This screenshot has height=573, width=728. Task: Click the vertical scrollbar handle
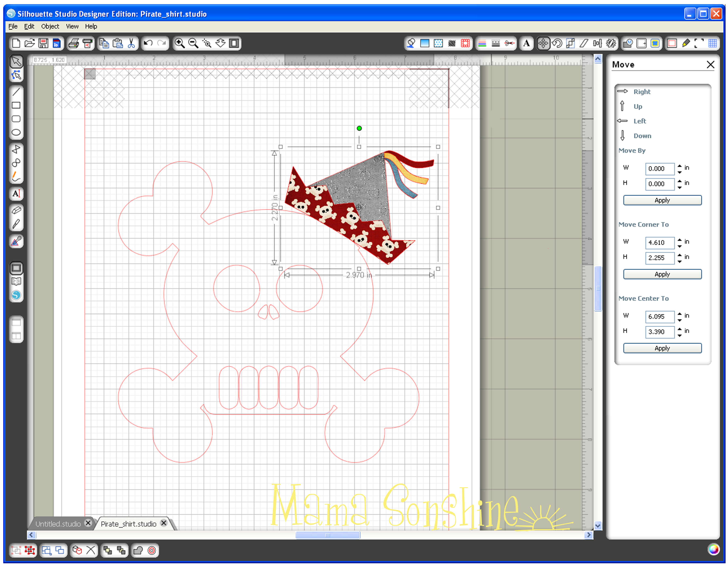tap(598, 289)
